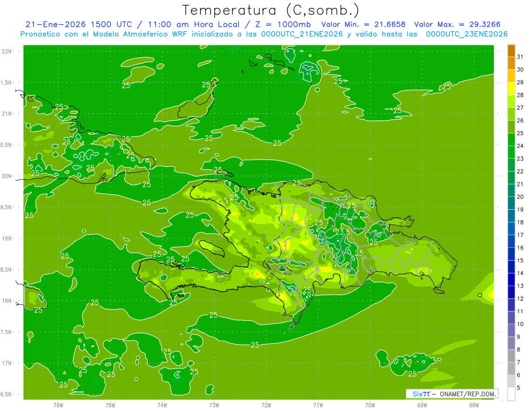532x411 pixels.
Task: Click the "23.5" contour label on the map
Action: coord(343,232)
